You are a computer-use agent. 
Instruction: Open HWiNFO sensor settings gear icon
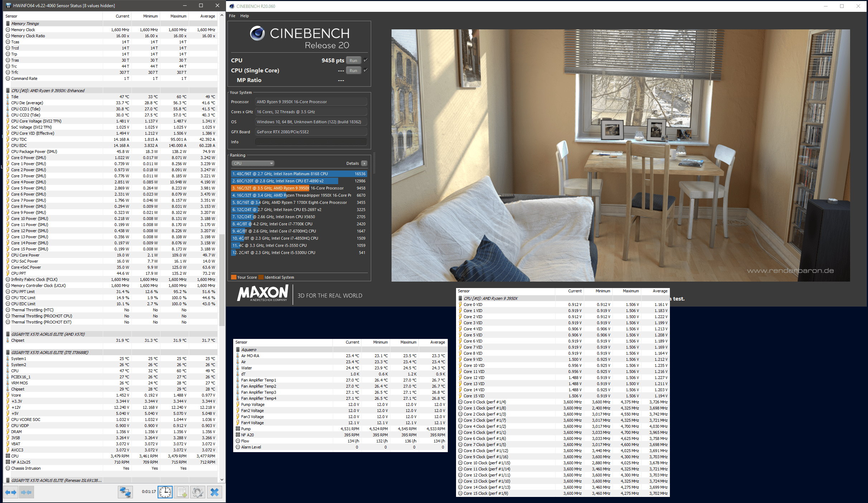click(x=198, y=492)
